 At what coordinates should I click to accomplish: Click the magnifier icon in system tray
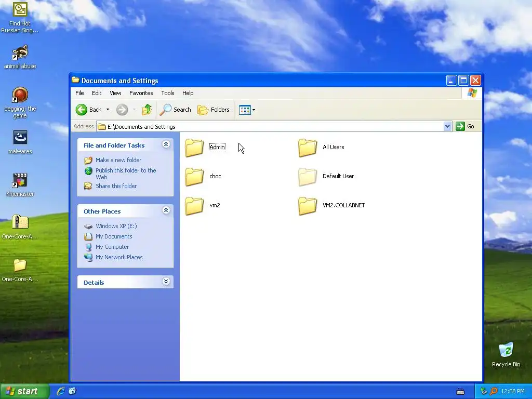[x=494, y=391]
